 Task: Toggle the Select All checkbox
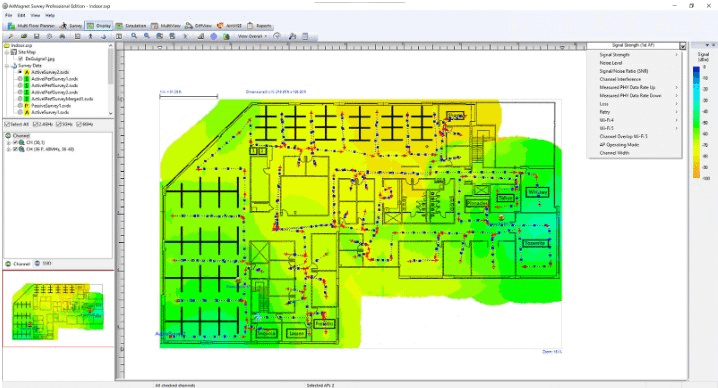[16, 124]
